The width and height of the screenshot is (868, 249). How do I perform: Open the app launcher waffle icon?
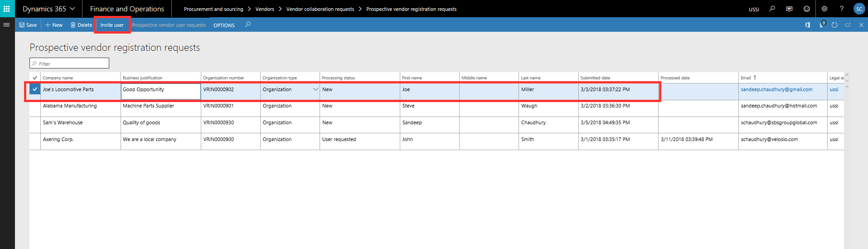(6, 9)
